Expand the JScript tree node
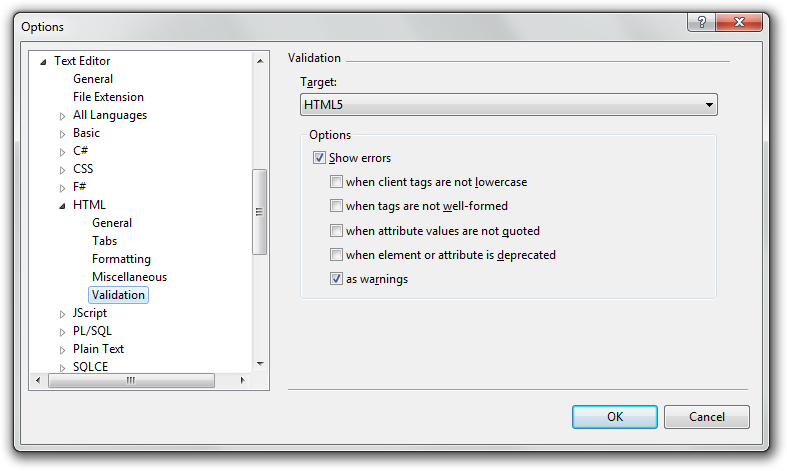 tap(62, 314)
